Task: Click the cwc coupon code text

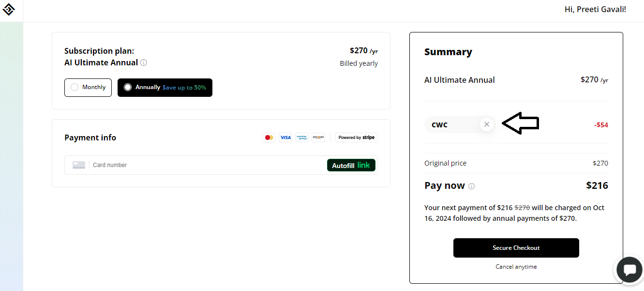Action: 439,124
